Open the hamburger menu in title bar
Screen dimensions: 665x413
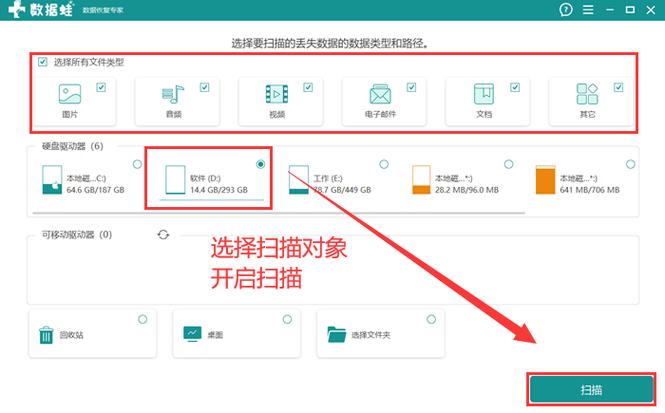588,9
